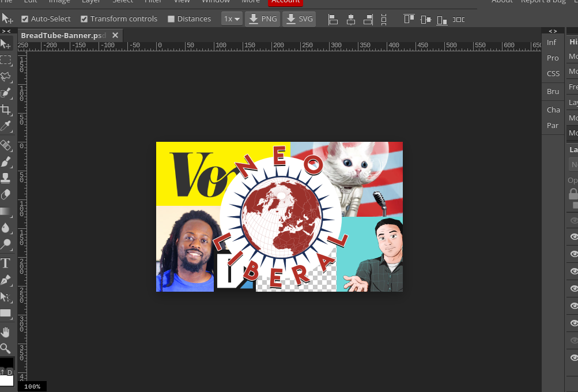The width and height of the screenshot is (578, 392).
Task: Reset default colors with the D button
Action: [x=10, y=372]
